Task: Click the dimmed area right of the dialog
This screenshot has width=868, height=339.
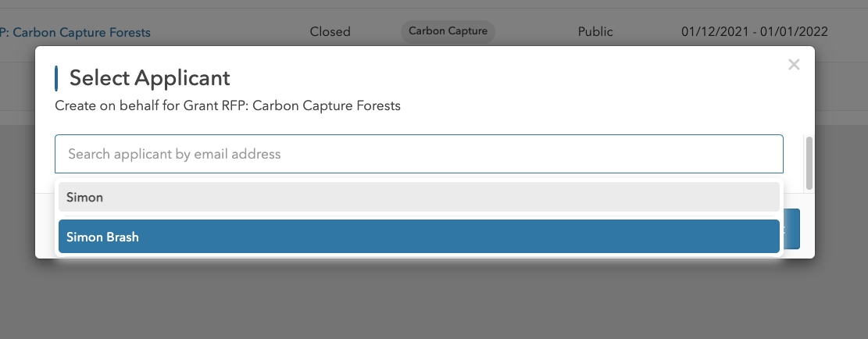Action: pos(841,195)
